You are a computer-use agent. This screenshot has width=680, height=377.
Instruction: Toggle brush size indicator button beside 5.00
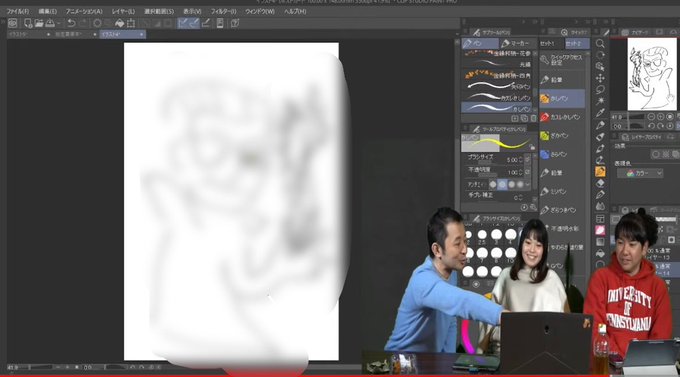click(528, 160)
